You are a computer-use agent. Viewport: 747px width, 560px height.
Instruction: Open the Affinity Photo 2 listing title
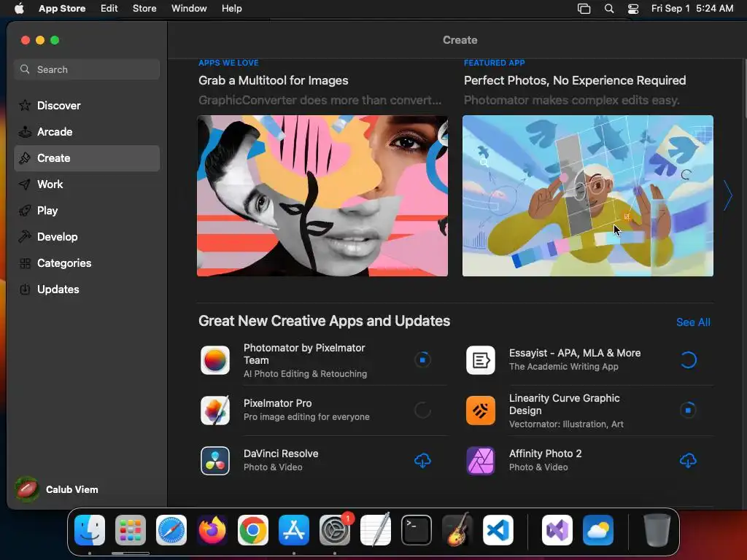click(x=546, y=454)
